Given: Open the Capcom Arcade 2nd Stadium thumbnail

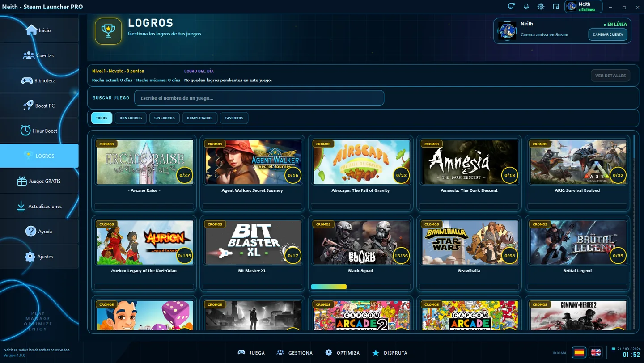Looking at the screenshot, I should click(361, 315).
